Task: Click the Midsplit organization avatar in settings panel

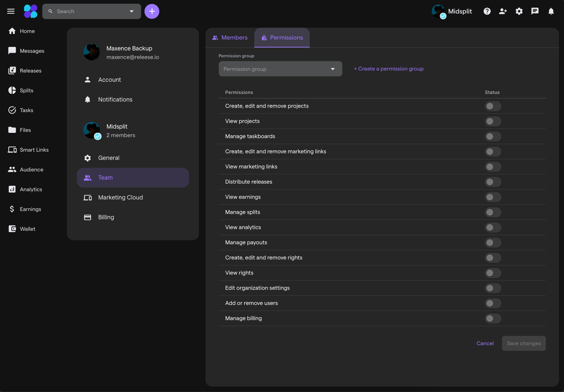Action: pos(92,130)
